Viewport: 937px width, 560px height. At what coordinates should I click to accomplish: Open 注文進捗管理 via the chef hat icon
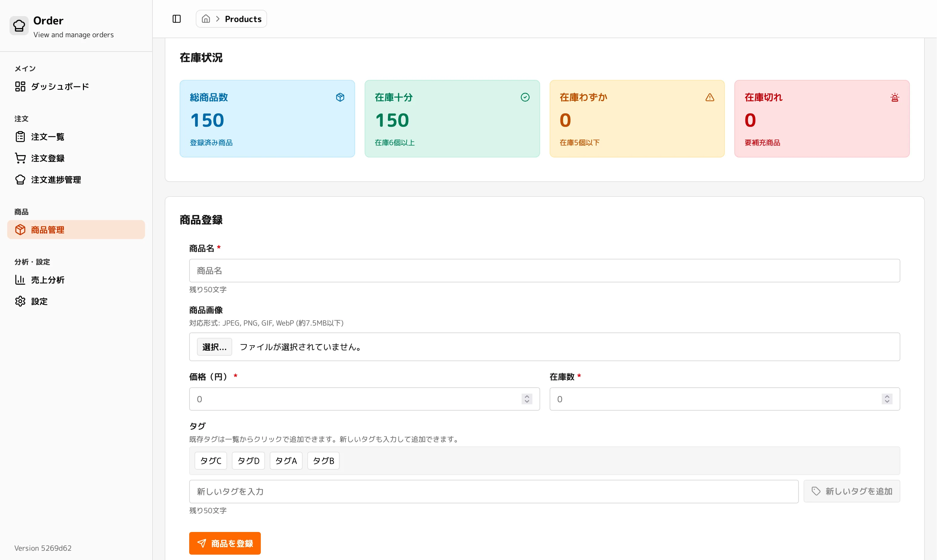(20, 180)
